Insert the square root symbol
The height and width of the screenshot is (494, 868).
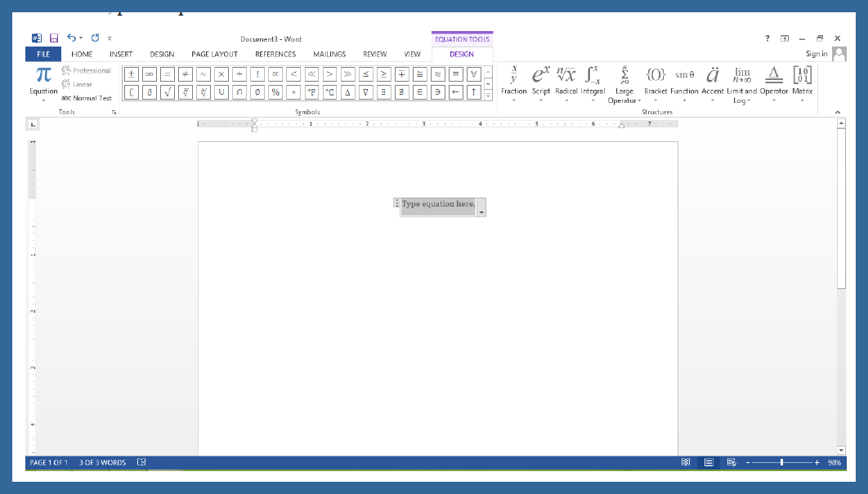tap(166, 91)
